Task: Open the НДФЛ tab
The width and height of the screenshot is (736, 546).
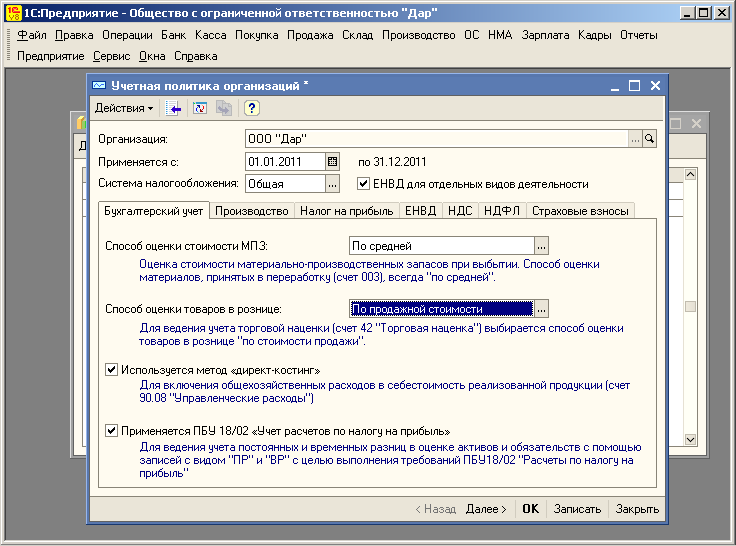Action: click(x=502, y=211)
